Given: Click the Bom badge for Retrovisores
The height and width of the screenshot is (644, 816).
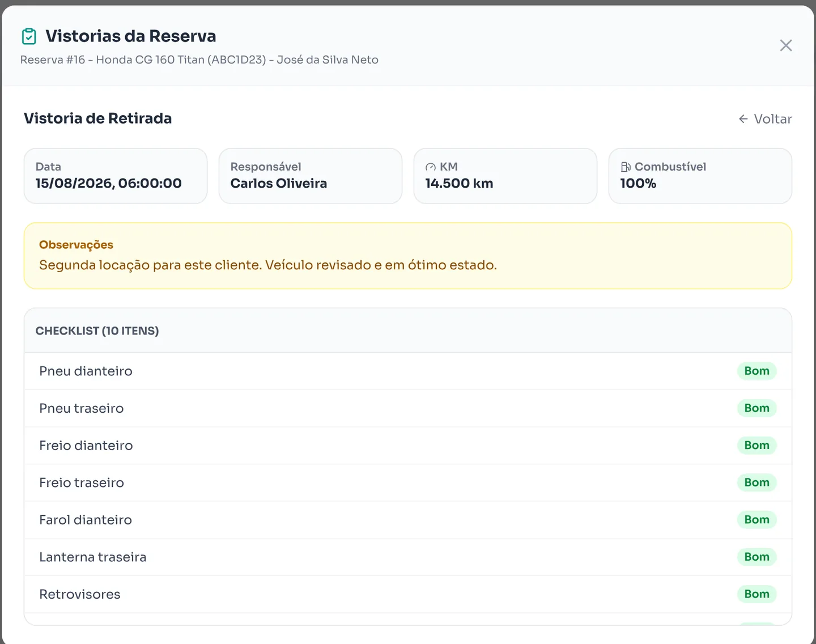Looking at the screenshot, I should pos(756,594).
